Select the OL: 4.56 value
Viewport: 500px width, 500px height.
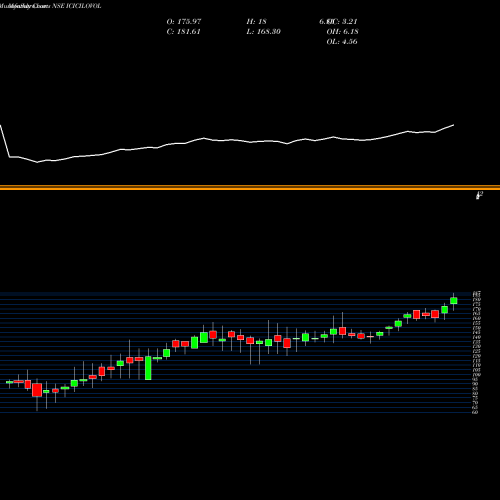342,41
